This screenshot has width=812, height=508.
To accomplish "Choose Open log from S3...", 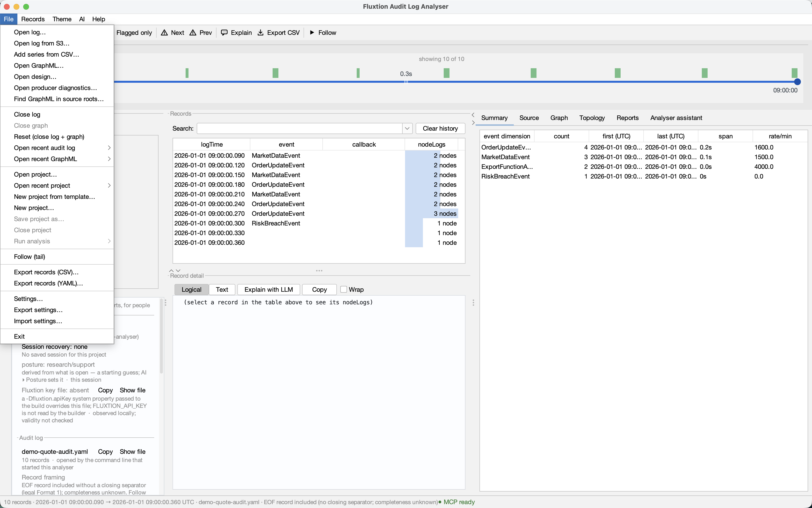I will pos(57,43).
